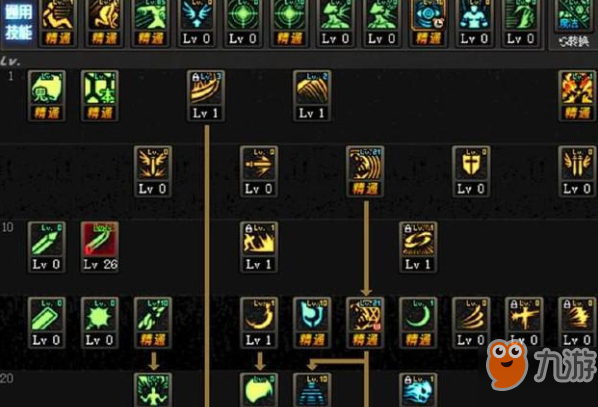Select the golden claw slash skill icon

(312, 95)
